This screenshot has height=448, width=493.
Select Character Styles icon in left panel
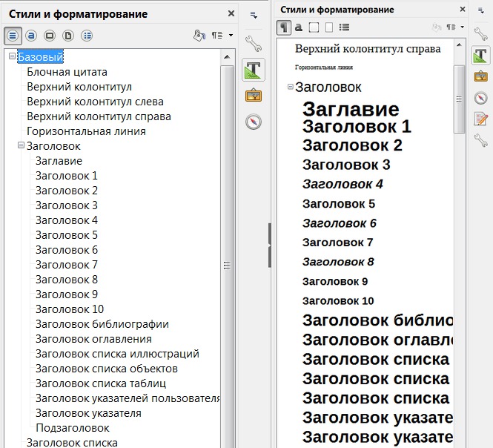pyautogui.click(x=31, y=35)
